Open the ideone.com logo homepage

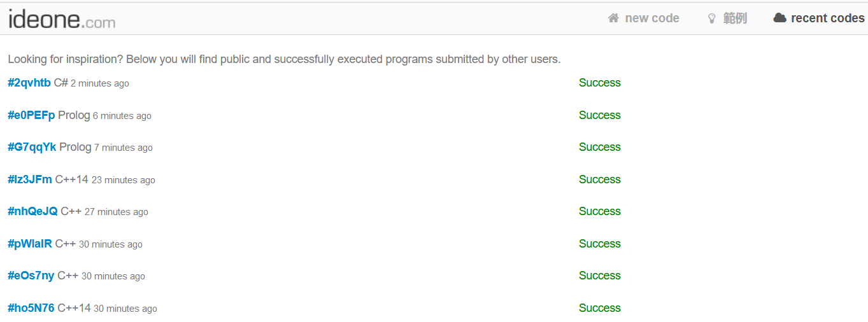point(62,19)
